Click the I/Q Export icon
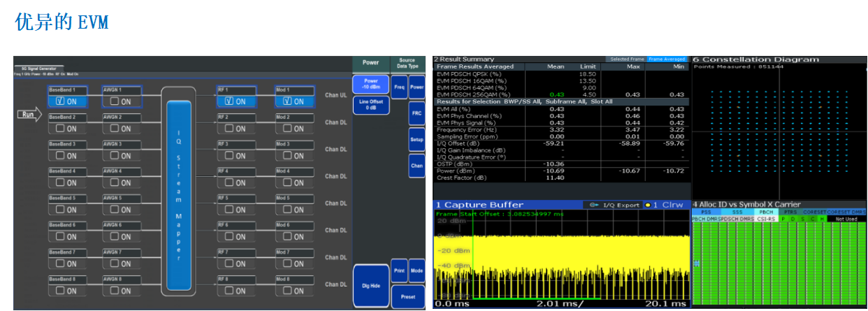Image resolution: width=868 pixels, height=311 pixels. [594, 205]
